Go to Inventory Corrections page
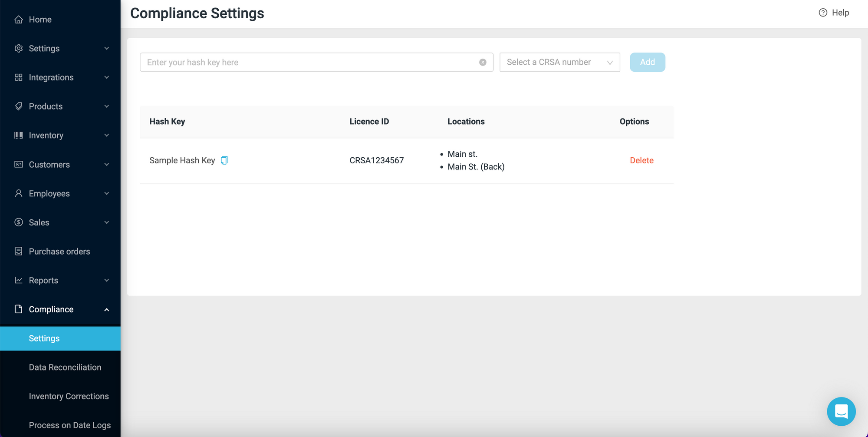Screen dimensions: 868x437 [x=69, y=397]
